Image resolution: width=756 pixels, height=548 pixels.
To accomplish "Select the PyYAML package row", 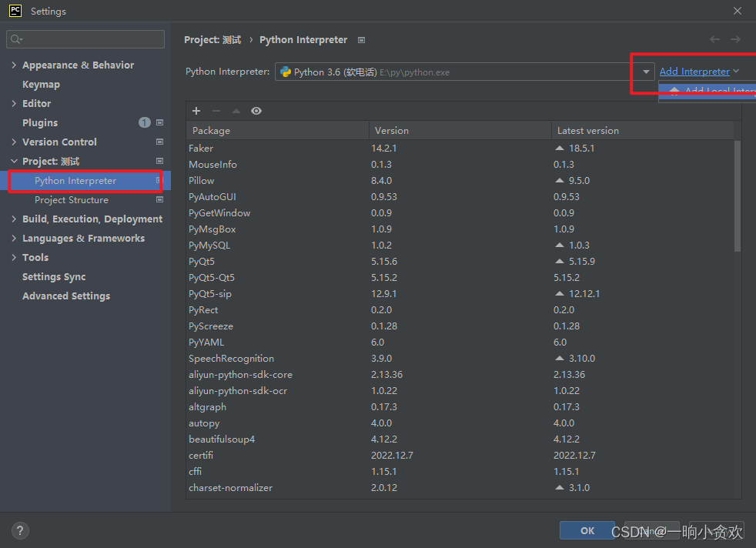I will [x=460, y=342].
